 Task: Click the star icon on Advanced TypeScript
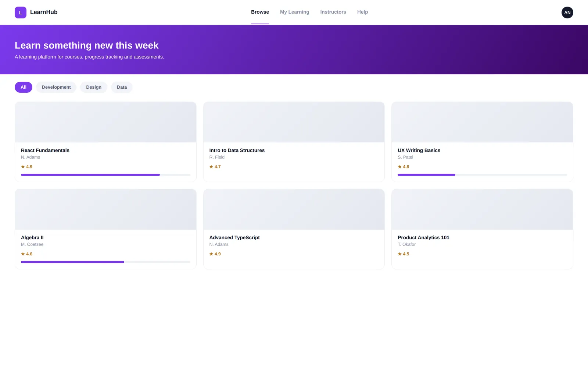click(x=211, y=254)
